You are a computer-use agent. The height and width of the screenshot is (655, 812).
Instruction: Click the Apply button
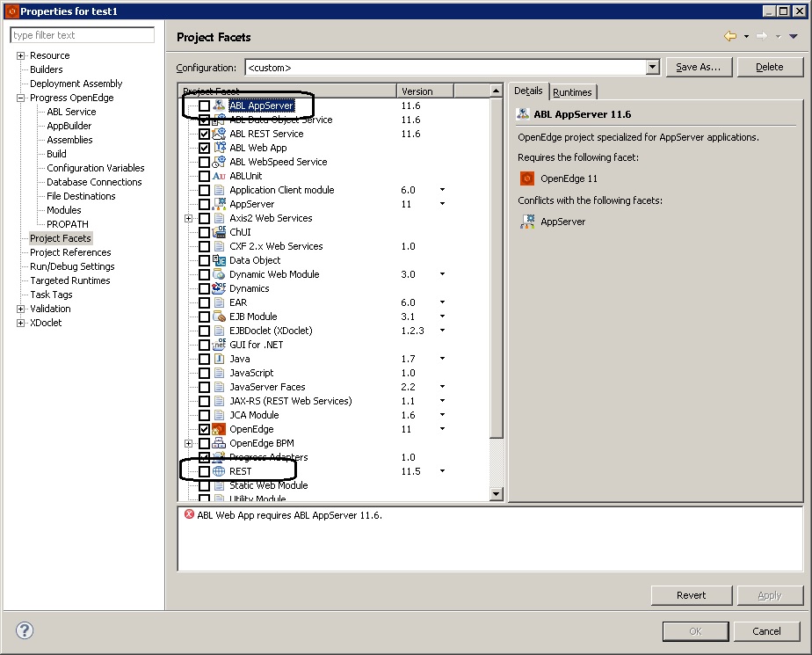(x=770, y=595)
